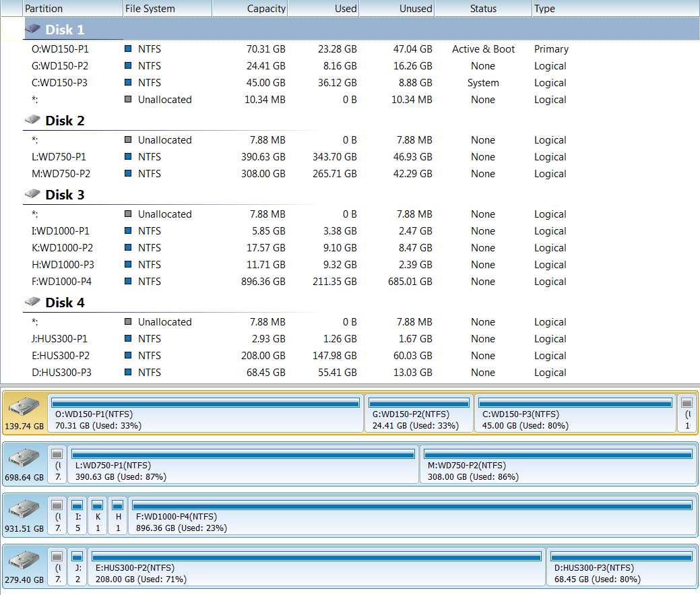Click the M:WD750-P2 block in the disk map
The width and height of the screenshot is (700, 595).
tap(558, 464)
